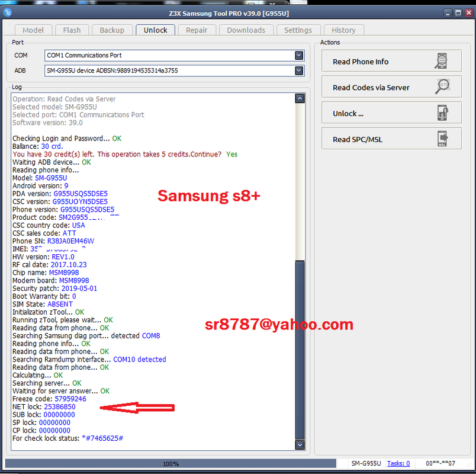Viewport: 476px width, 474px height.
Task: Click the CP lock value 00000000
Action: tap(54, 431)
